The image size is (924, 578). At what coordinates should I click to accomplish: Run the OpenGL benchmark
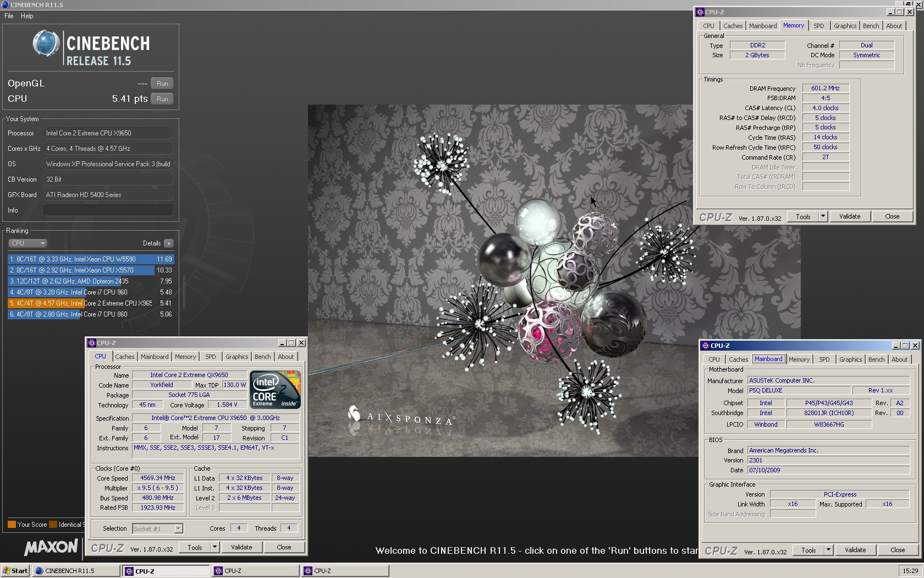pyautogui.click(x=162, y=84)
